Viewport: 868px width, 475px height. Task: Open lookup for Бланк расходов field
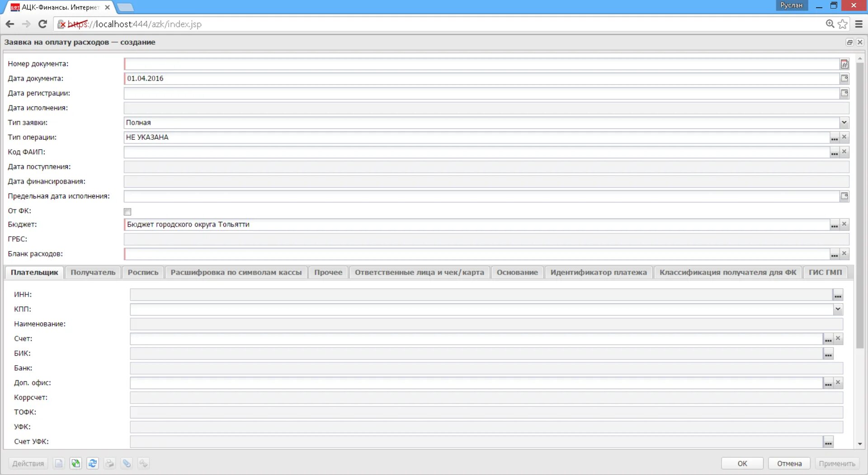[834, 254]
